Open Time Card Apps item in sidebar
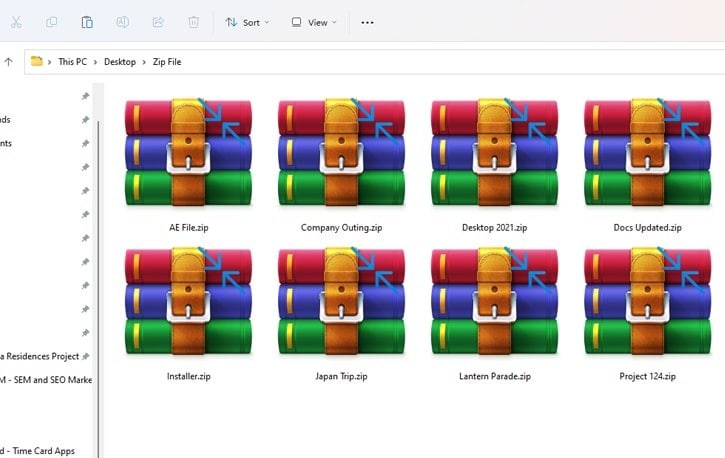The image size is (725, 458). [x=37, y=451]
